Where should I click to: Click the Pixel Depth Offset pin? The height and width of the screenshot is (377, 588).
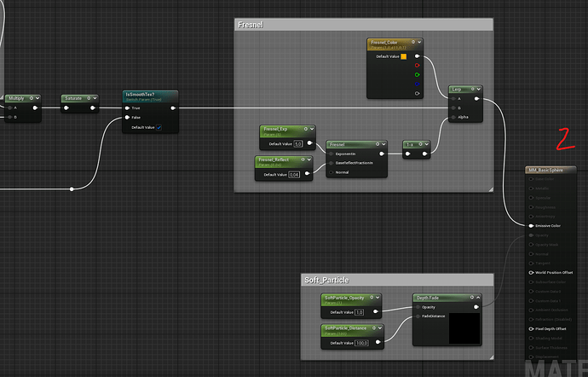529,329
